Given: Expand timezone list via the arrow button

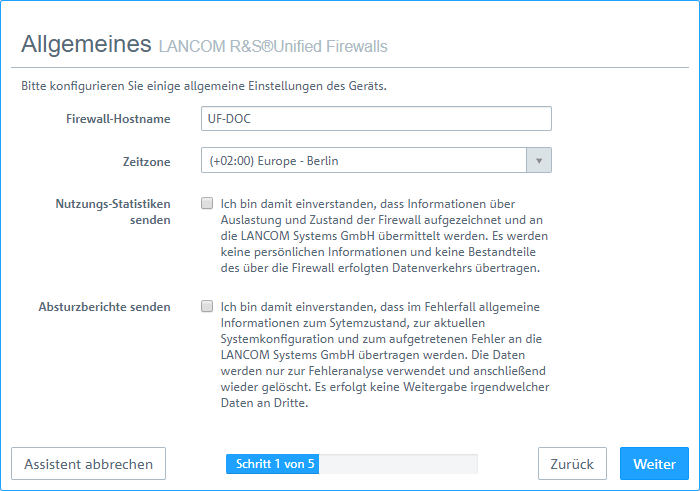Looking at the screenshot, I should pyautogui.click(x=539, y=160).
